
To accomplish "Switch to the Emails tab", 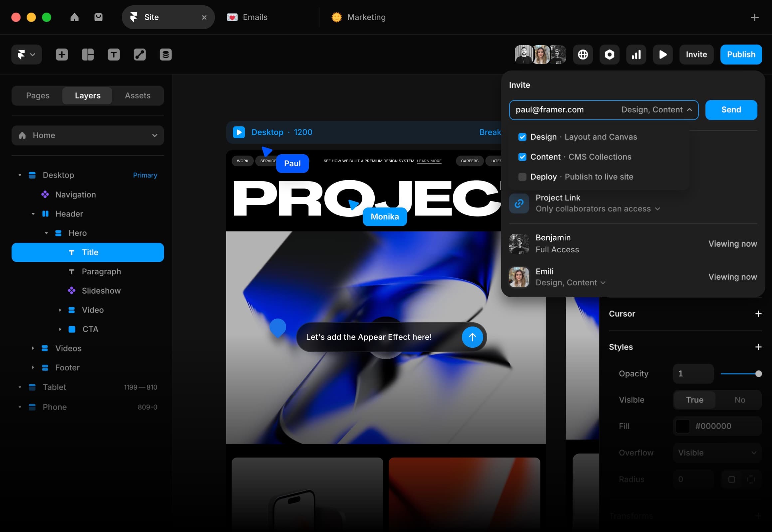I will coord(255,17).
